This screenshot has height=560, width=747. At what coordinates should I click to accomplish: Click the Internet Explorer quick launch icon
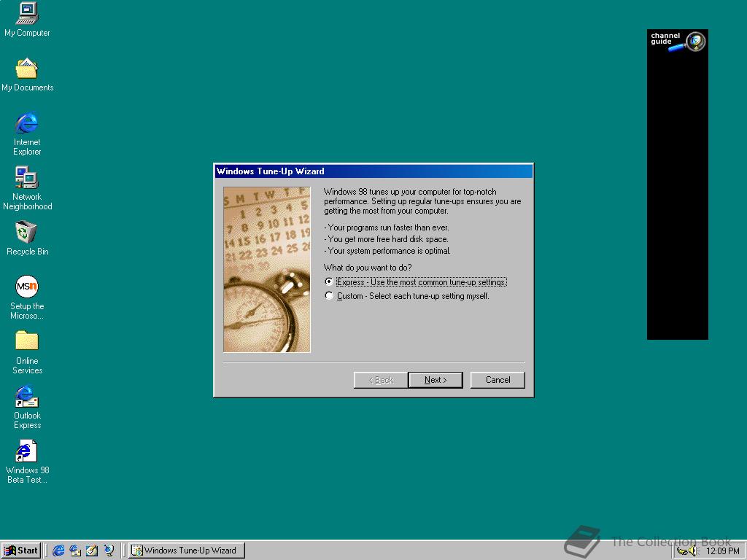(58, 551)
